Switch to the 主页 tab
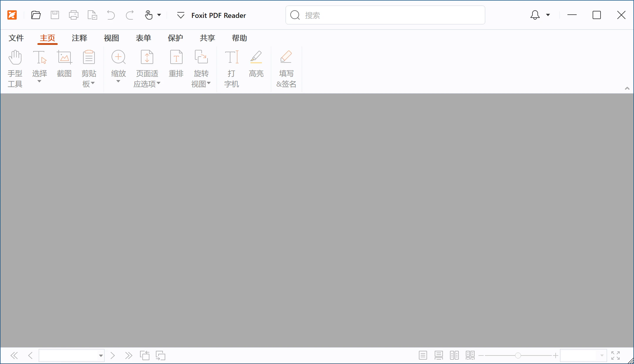Viewport: 634px width, 364px height. tap(48, 38)
